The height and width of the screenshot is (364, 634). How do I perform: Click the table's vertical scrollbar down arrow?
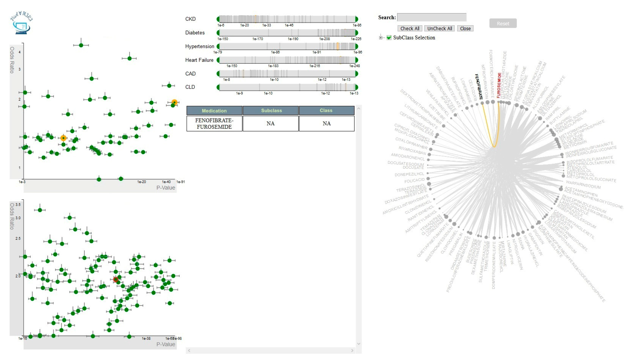[x=359, y=344]
